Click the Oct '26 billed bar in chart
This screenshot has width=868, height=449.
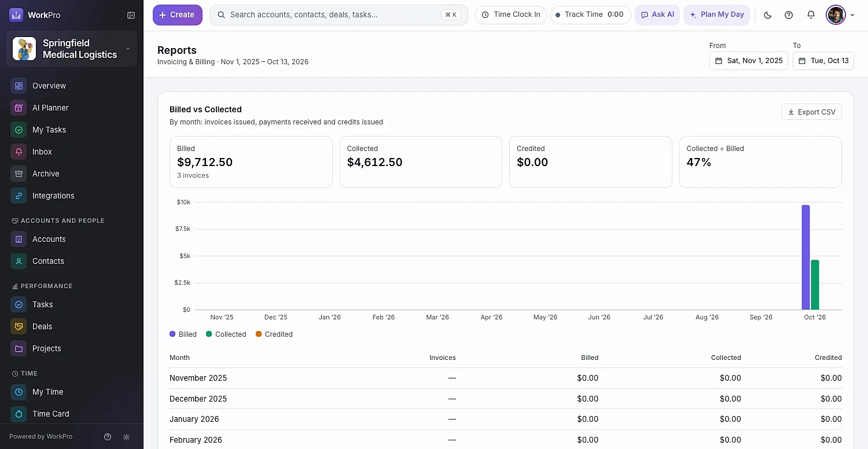(806, 257)
